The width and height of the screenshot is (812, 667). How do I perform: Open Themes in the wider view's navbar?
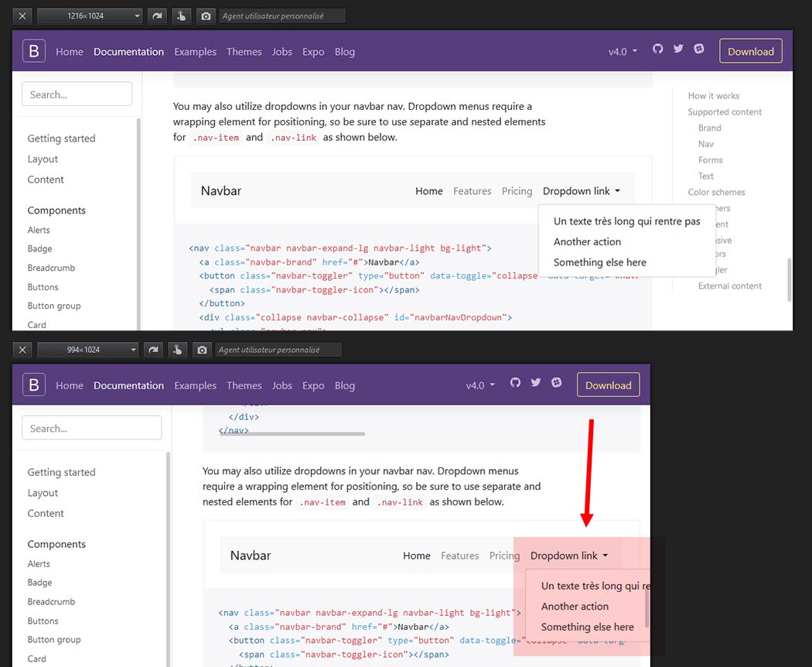pyautogui.click(x=244, y=52)
